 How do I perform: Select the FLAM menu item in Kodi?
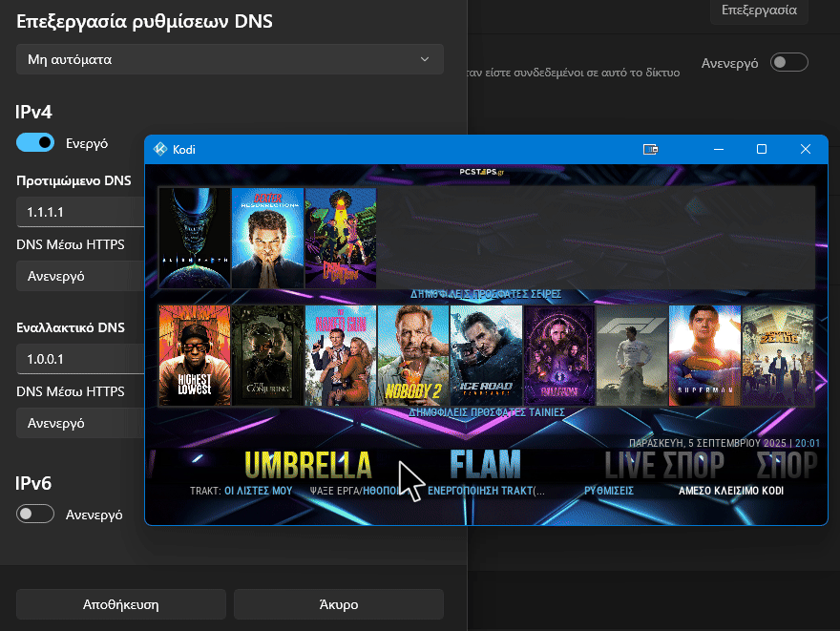coord(485,464)
